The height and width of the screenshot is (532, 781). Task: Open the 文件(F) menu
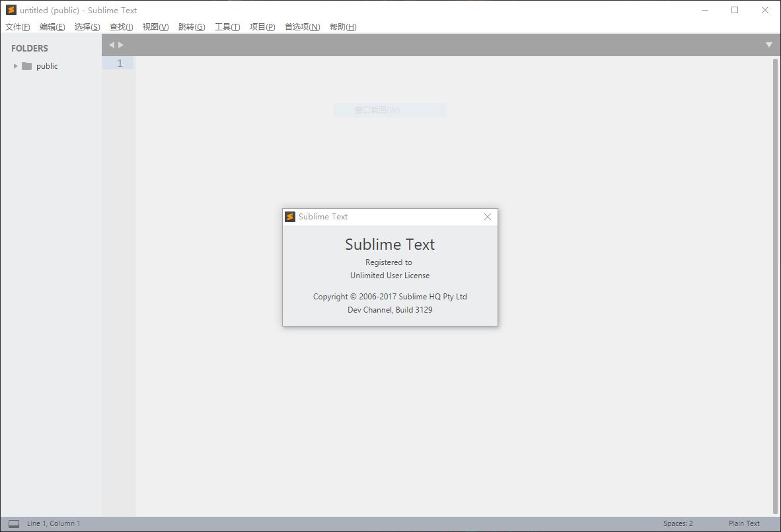click(18, 27)
